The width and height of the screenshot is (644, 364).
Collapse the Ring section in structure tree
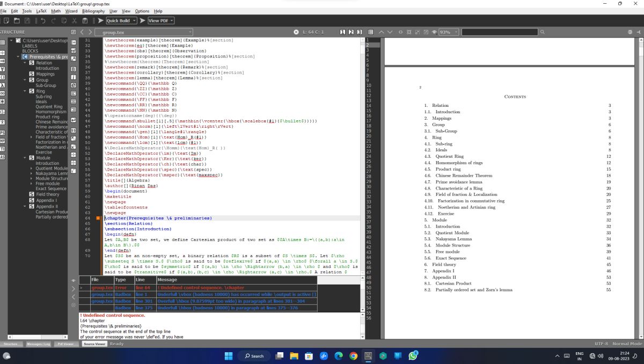pos(25,91)
